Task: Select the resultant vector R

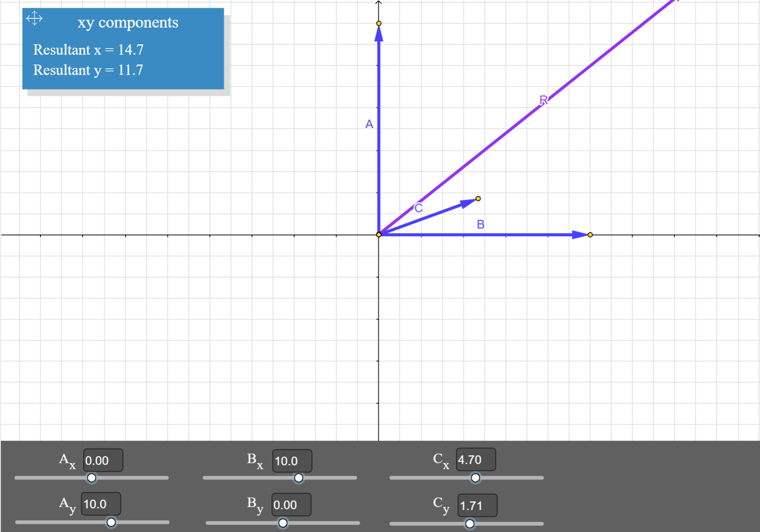Action: (x=542, y=100)
